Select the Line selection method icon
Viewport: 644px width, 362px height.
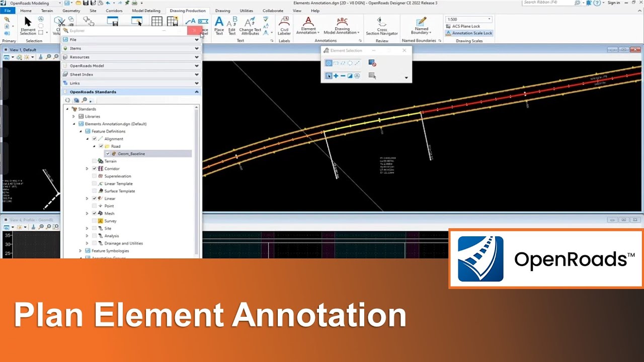pyautogui.click(x=357, y=63)
